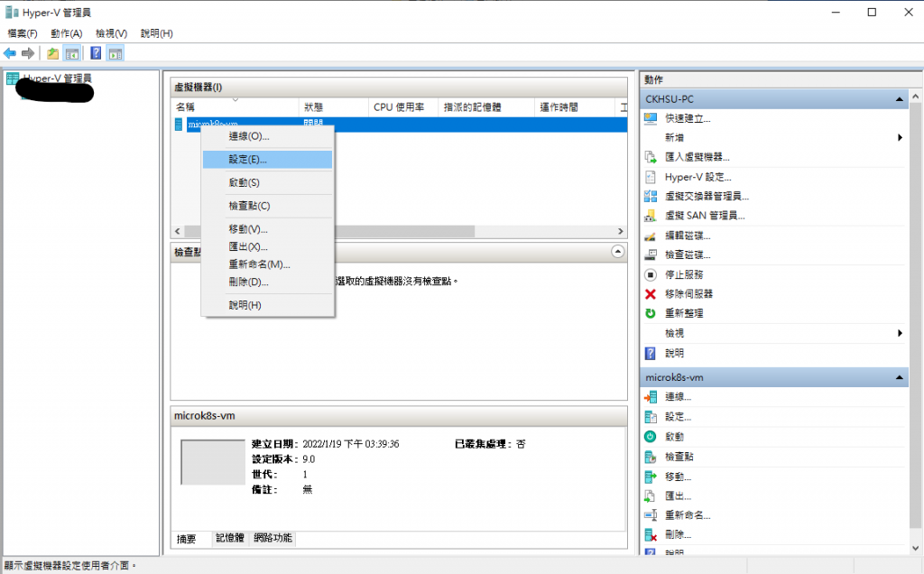Choose 設定(E)... from the context menu

(267, 159)
